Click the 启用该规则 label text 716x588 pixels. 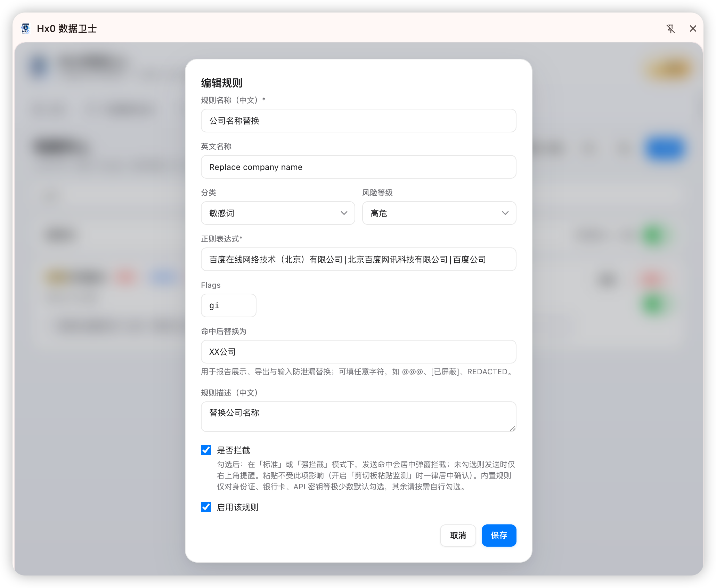coord(238,507)
